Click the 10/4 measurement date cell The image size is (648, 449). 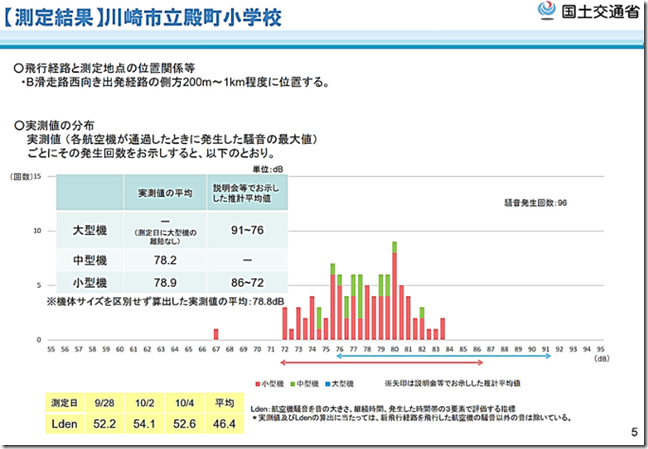184,403
